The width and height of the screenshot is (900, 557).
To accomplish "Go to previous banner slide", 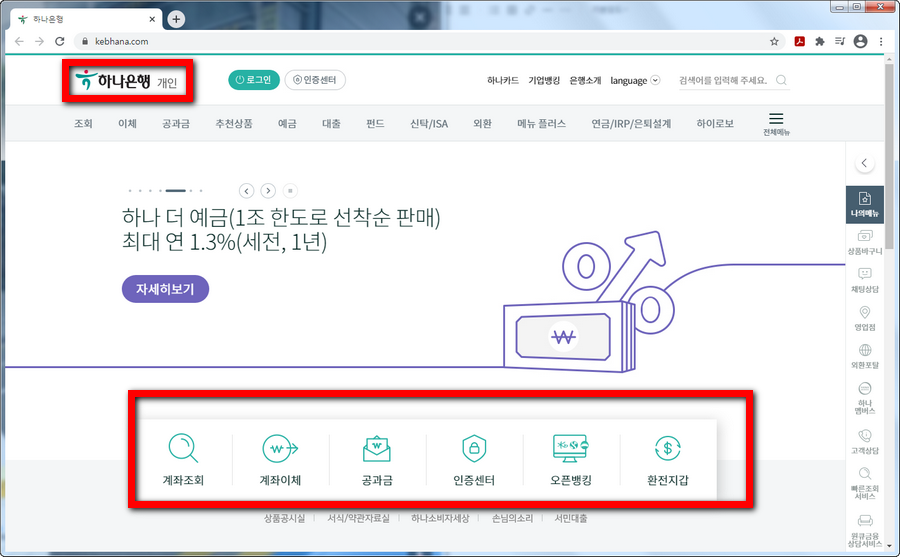I will 246,191.
